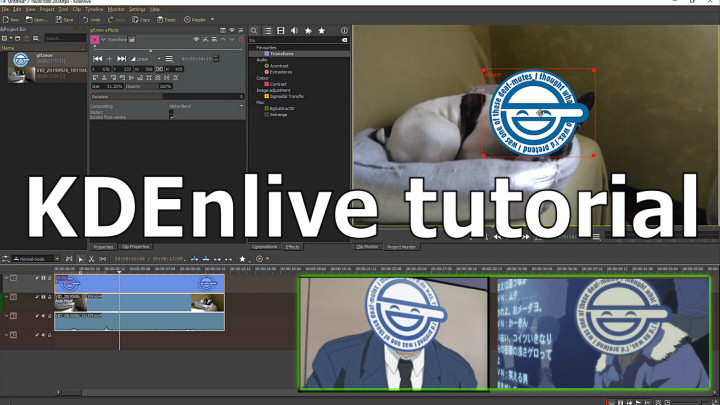
Task: Click the add clip icon in Project Bin
Action: click(6, 38)
